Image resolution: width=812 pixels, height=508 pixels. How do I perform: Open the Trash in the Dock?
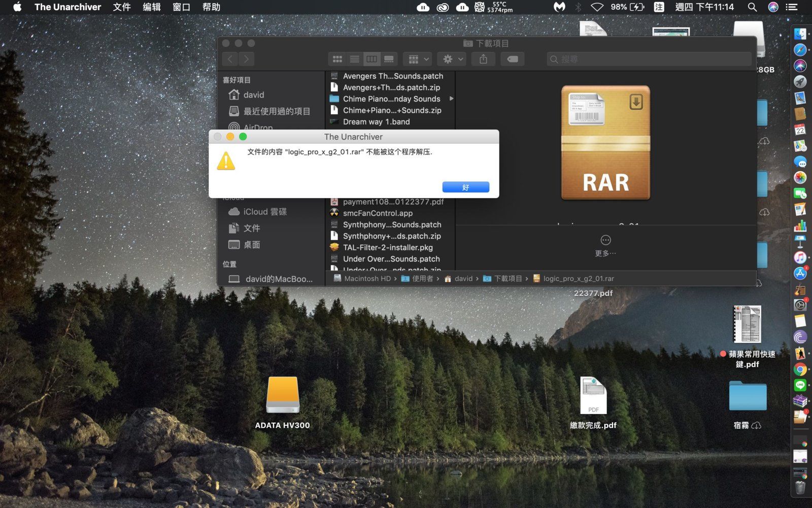pyautogui.click(x=800, y=488)
